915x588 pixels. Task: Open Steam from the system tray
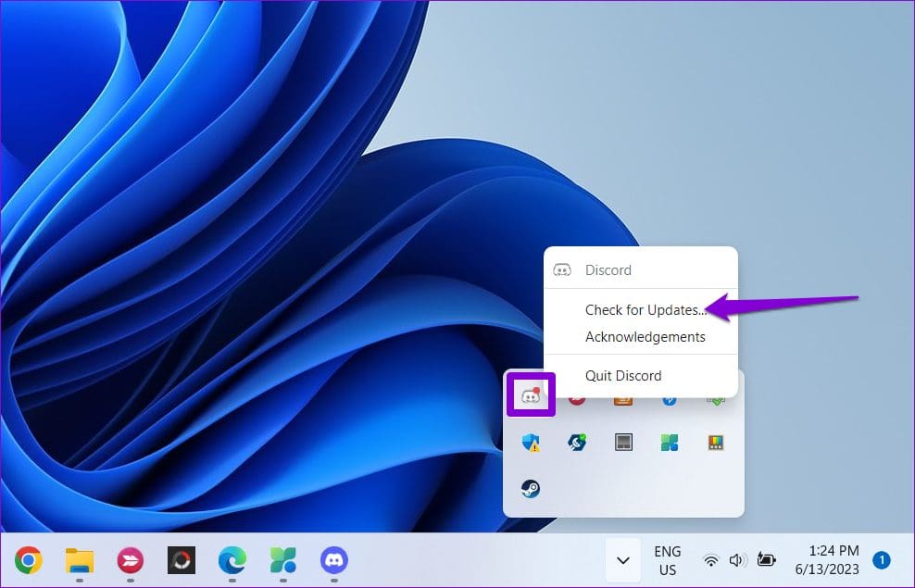click(x=531, y=489)
